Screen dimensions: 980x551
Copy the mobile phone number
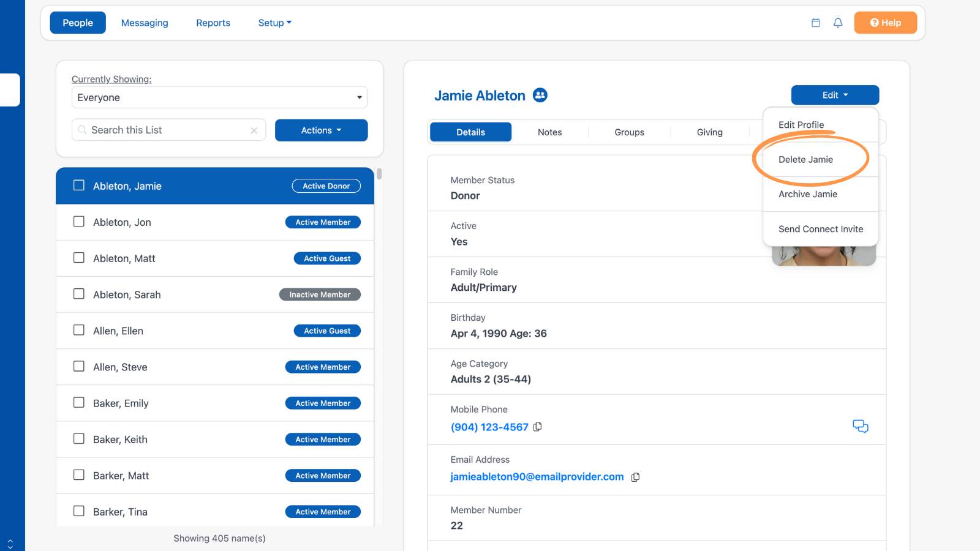[x=538, y=427]
